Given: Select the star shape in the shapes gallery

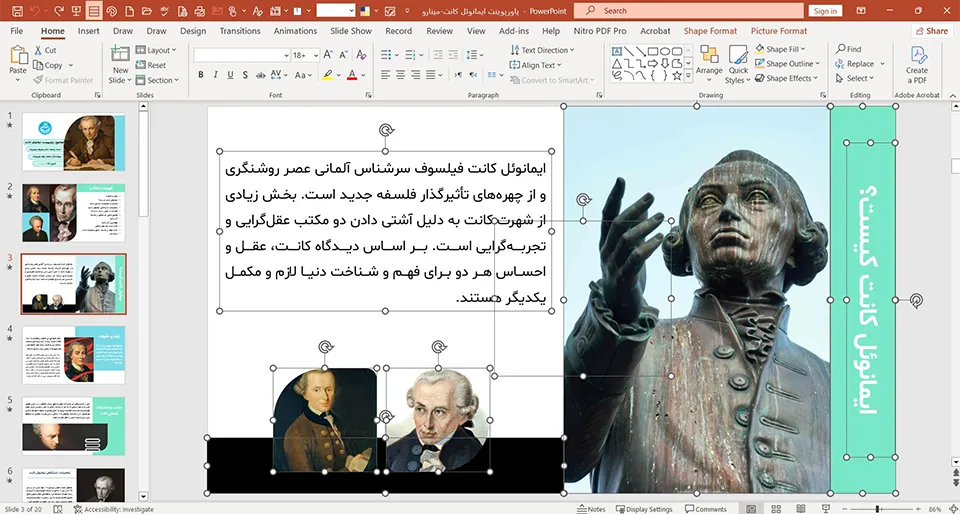Looking at the screenshot, I should coord(677,76).
